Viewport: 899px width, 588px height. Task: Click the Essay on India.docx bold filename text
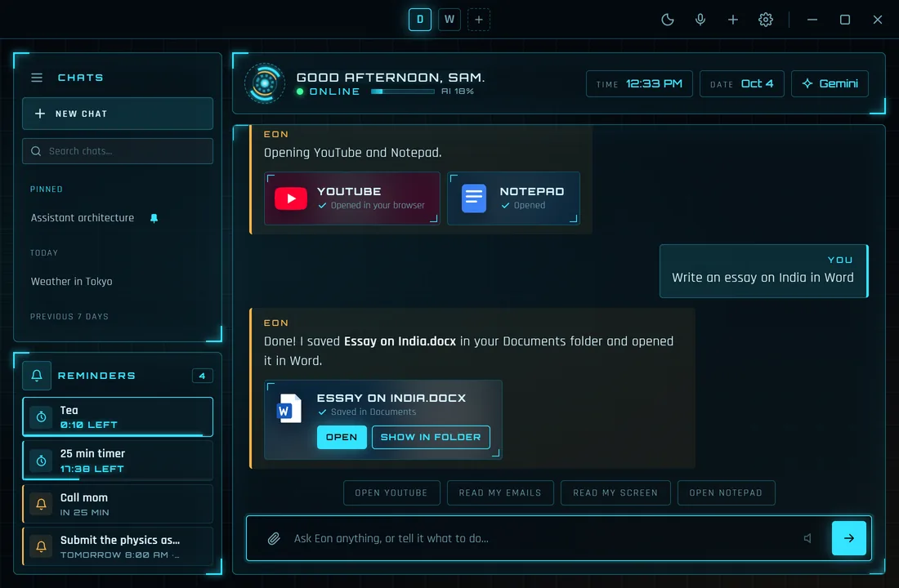(400, 341)
